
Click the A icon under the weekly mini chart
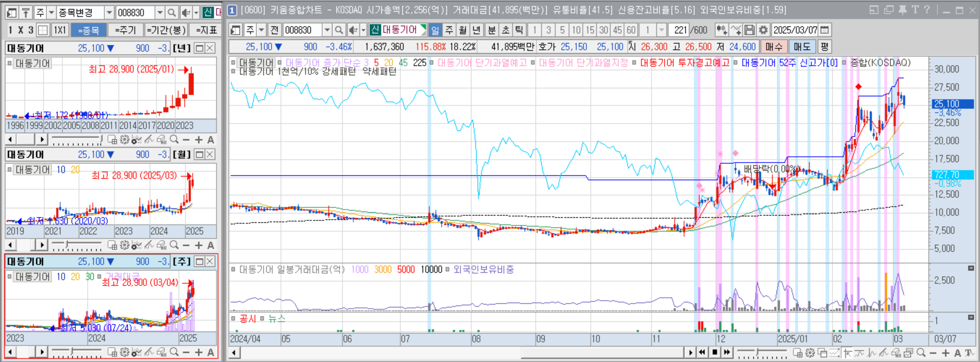(x=210, y=352)
